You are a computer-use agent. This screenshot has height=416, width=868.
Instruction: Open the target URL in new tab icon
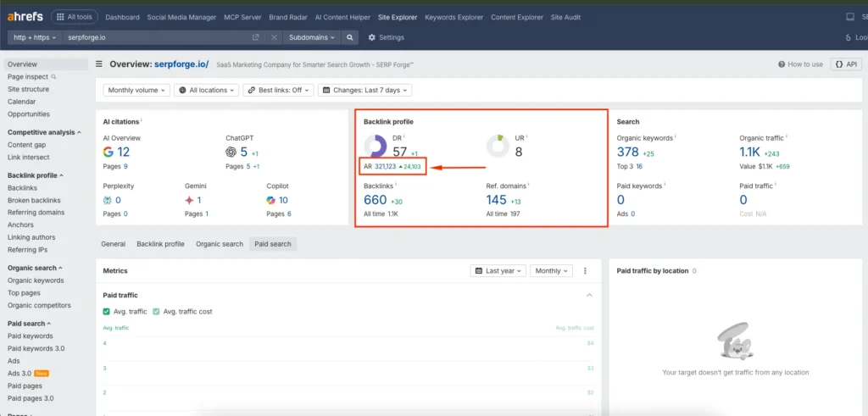tap(256, 37)
